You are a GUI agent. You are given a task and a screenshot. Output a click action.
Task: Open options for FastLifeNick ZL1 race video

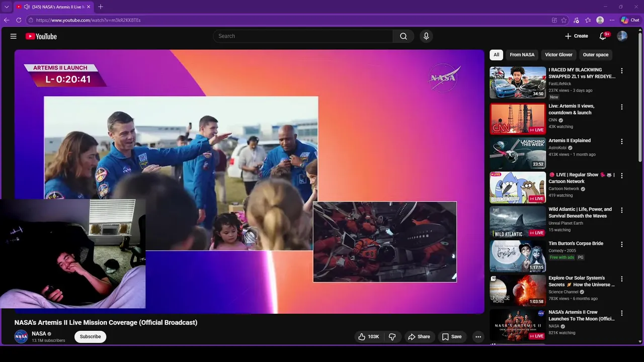point(622,71)
